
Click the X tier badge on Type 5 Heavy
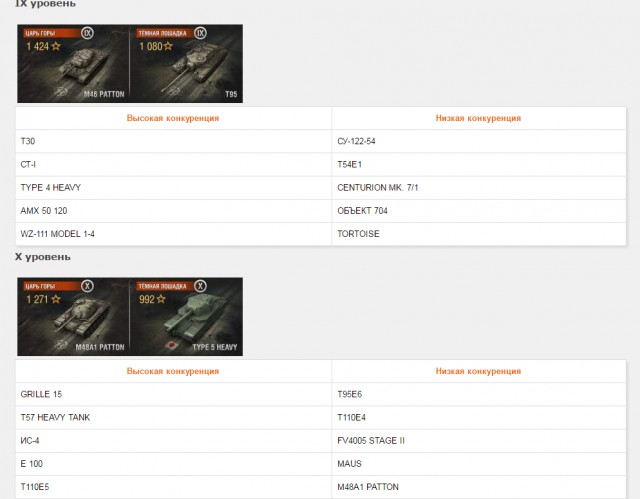200,286
